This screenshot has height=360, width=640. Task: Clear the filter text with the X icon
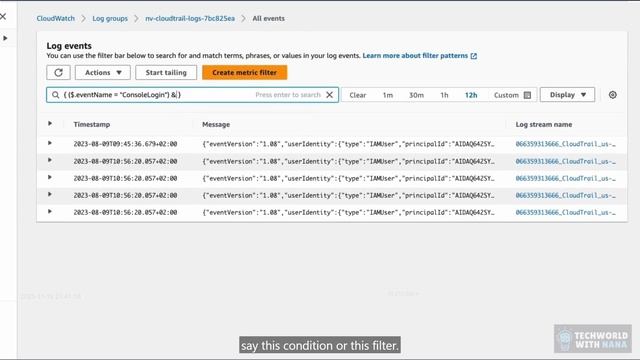pos(329,95)
